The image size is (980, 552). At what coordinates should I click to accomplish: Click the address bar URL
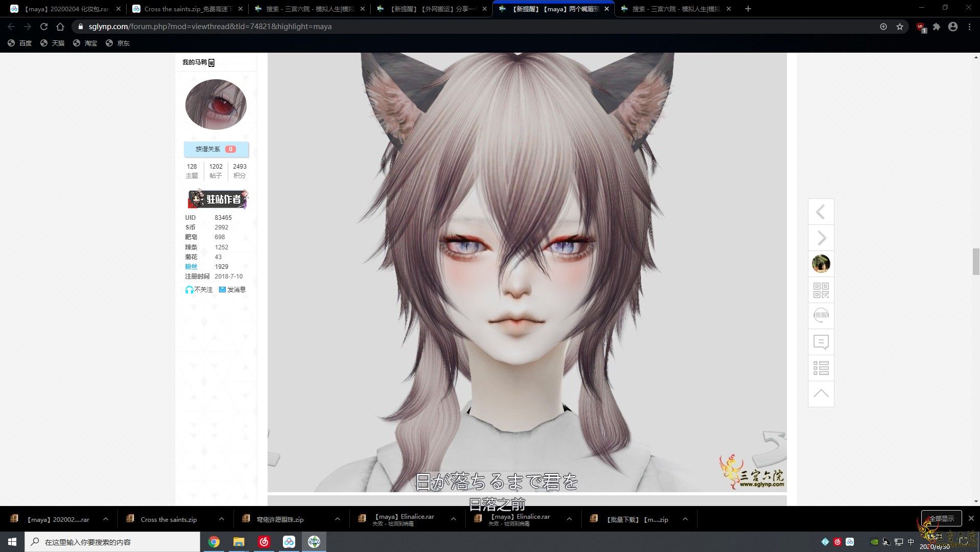click(x=210, y=27)
